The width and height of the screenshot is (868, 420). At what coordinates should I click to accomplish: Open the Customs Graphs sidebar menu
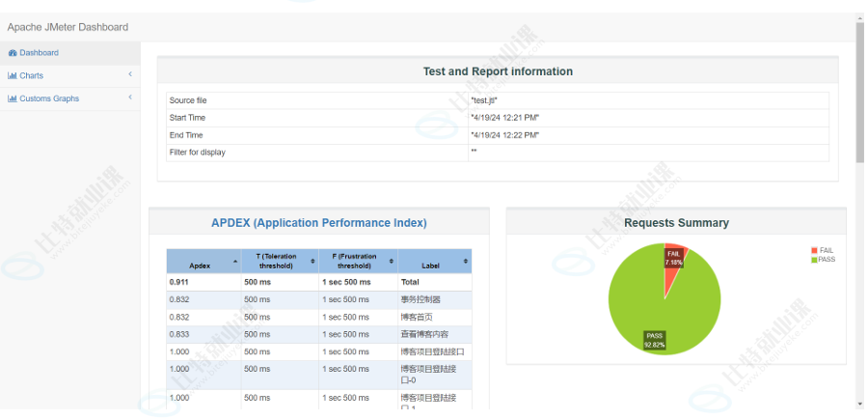coord(69,98)
